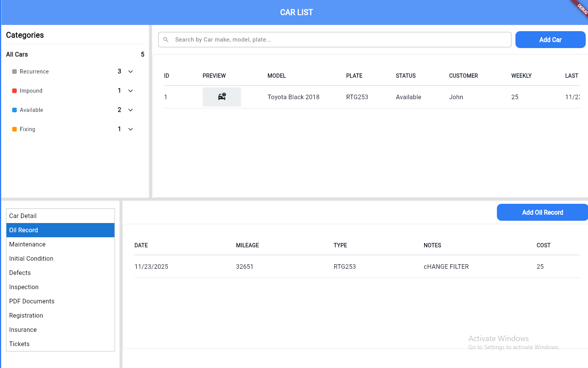Open the Maintenance section

coord(60,244)
